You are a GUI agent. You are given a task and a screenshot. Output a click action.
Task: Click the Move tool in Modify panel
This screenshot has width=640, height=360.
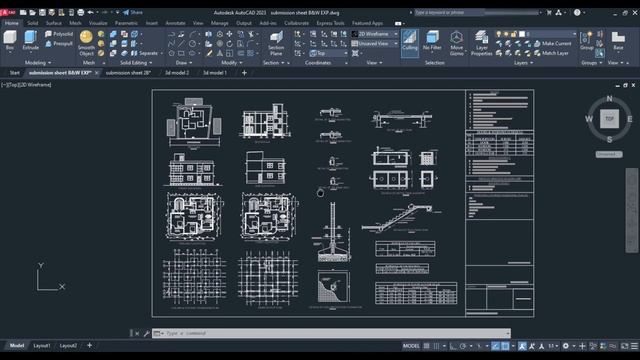pyautogui.click(x=229, y=34)
